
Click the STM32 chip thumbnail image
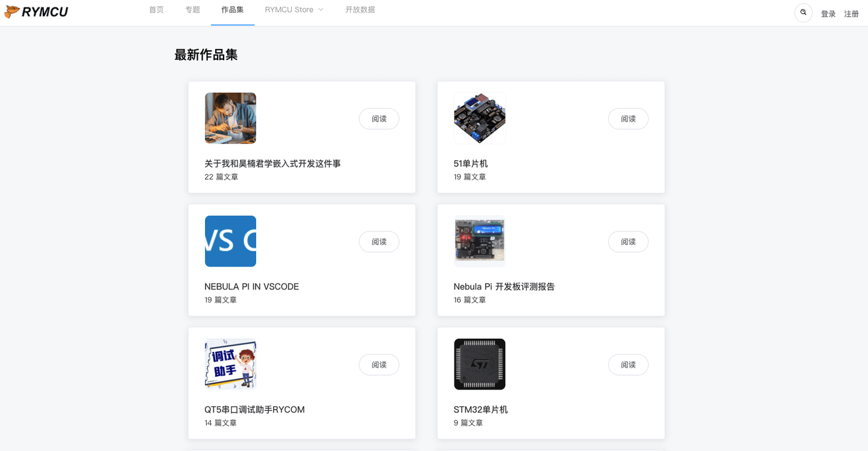479,364
